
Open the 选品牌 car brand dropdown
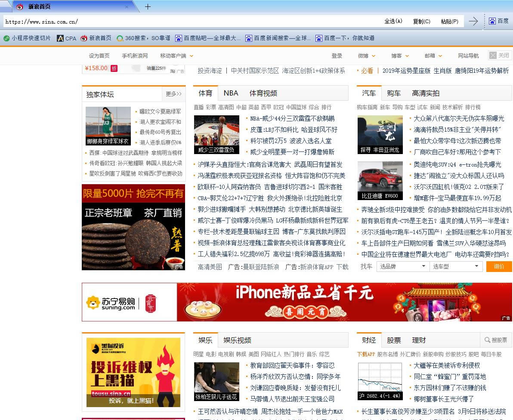(x=403, y=266)
